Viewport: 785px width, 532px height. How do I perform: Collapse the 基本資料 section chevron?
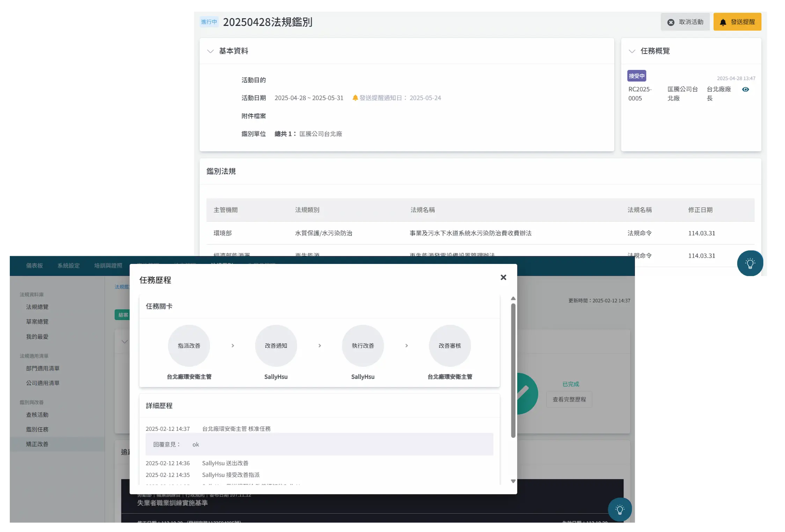pos(210,51)
